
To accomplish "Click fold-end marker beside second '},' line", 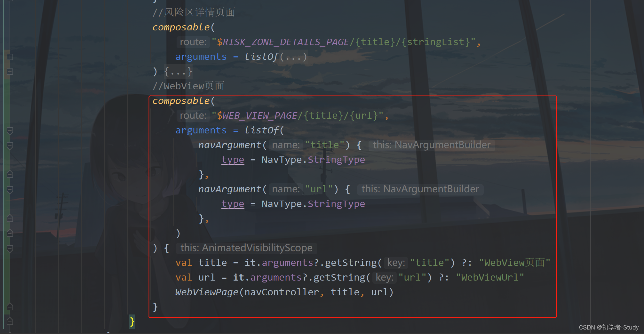I will pyautogui.click(x=10, y=219).
